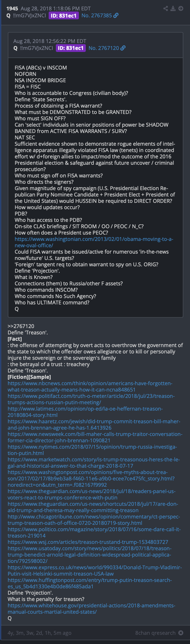Open the latimes.com heffernan treason link

coord(85,412)
